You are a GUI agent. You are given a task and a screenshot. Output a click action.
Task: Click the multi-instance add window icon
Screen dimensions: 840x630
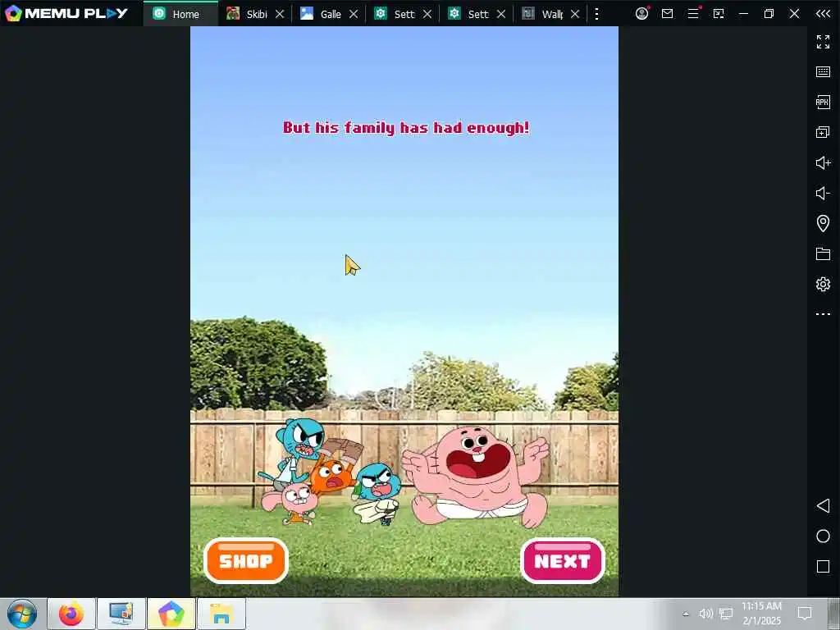pos(823,132)
